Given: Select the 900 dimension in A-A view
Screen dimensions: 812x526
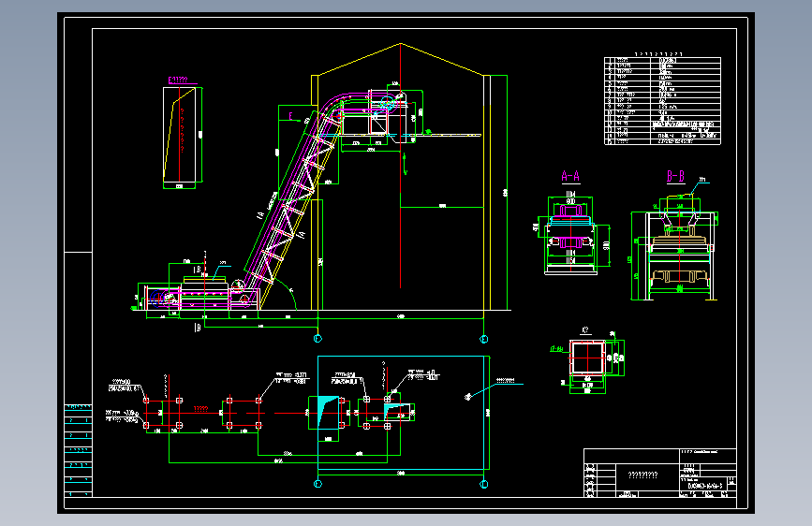Looking at the screenshot, I should coord(570,201).
